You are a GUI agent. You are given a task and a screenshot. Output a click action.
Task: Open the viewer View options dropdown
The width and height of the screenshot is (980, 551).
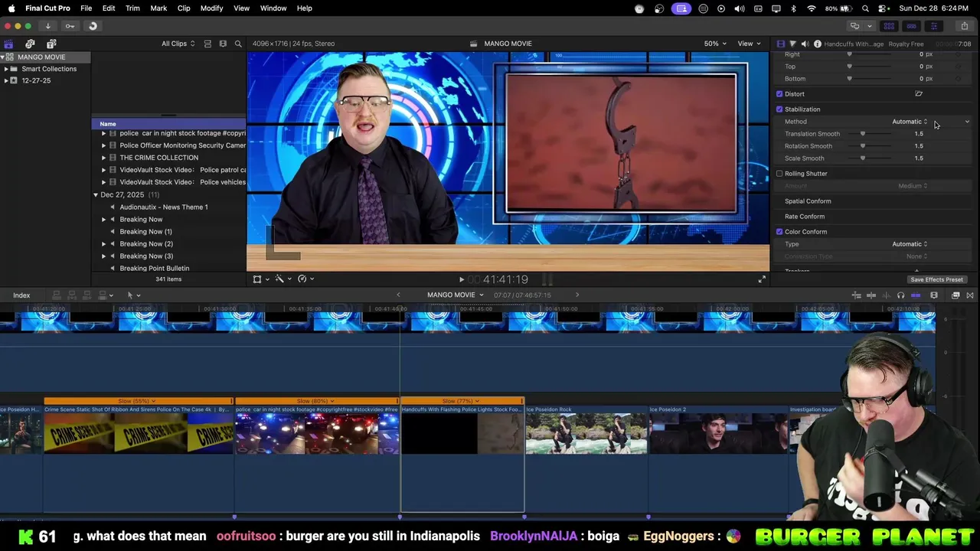(x=748, y=44)
